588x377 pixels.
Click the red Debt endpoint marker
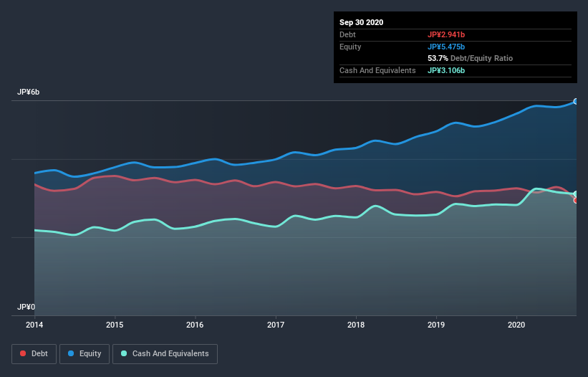pyautogui.click(x=576, y=200)
